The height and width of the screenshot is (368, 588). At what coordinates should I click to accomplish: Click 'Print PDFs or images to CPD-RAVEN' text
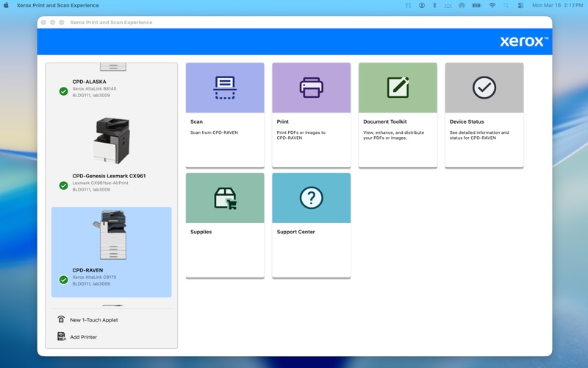coord(301,135)
